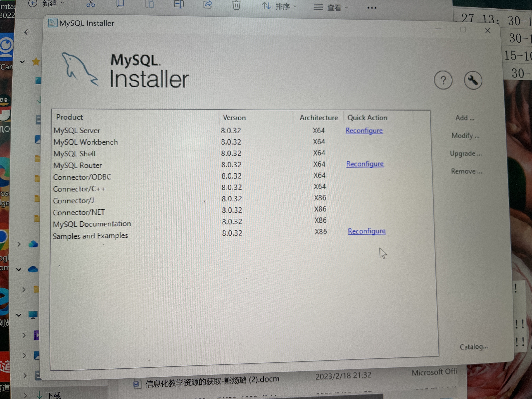This screenshot has height=399, width=532.
Task: Select the MySQL Workbench product row
Action: tap(86, 142)
